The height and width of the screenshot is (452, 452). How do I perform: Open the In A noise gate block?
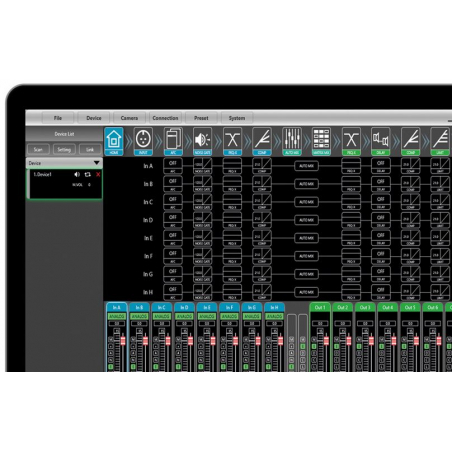click(202, 166)
